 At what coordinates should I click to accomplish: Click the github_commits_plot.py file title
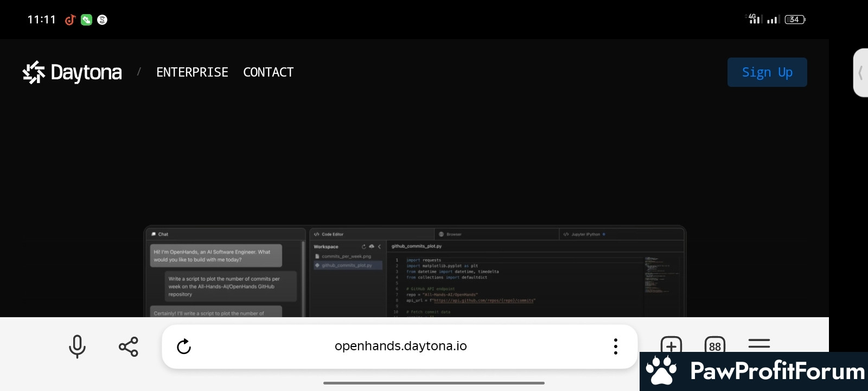click(x=417, y=246)
